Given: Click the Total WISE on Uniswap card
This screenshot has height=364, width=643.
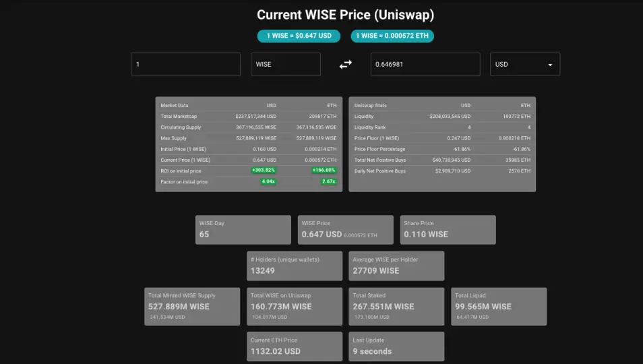Looking at the screenshot, I should coord(295,307).
